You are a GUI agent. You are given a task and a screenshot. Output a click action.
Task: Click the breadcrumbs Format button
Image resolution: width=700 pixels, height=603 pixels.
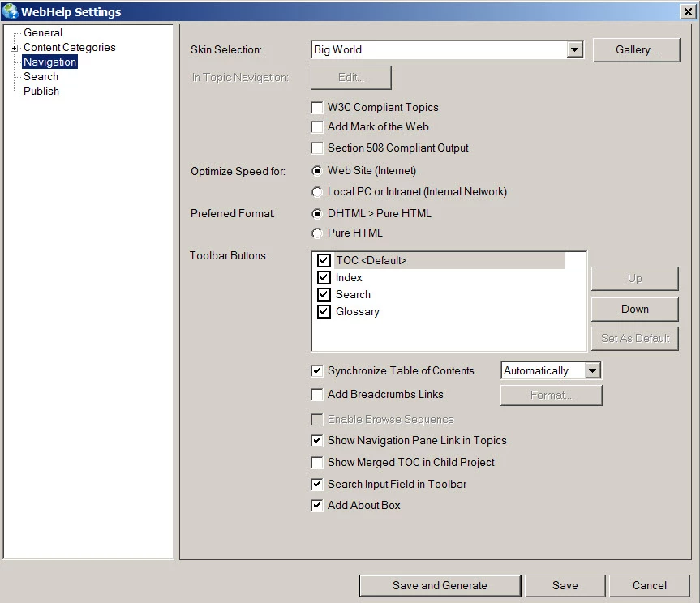coord(551,396)
